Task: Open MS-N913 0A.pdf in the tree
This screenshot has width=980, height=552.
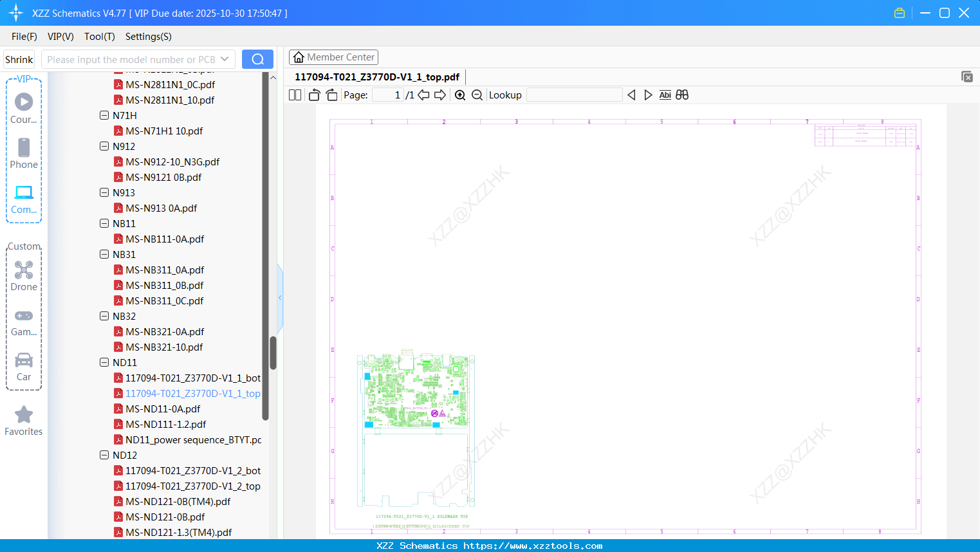Action: pos(156,208)
